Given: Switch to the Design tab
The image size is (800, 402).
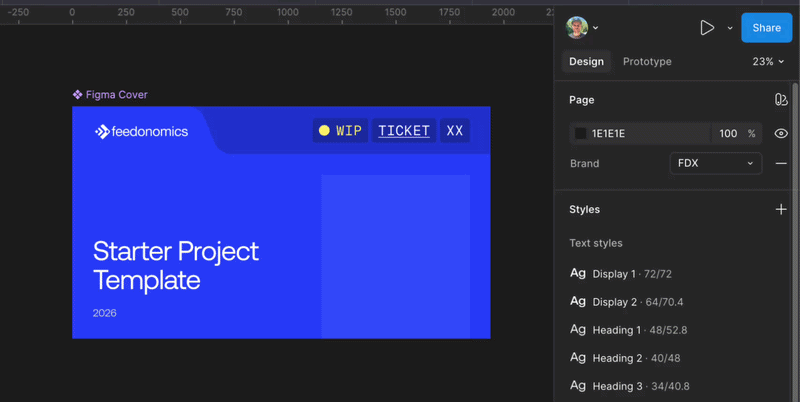Looking at the screenshot, I should pyautogui.click(x=586, y=61).
